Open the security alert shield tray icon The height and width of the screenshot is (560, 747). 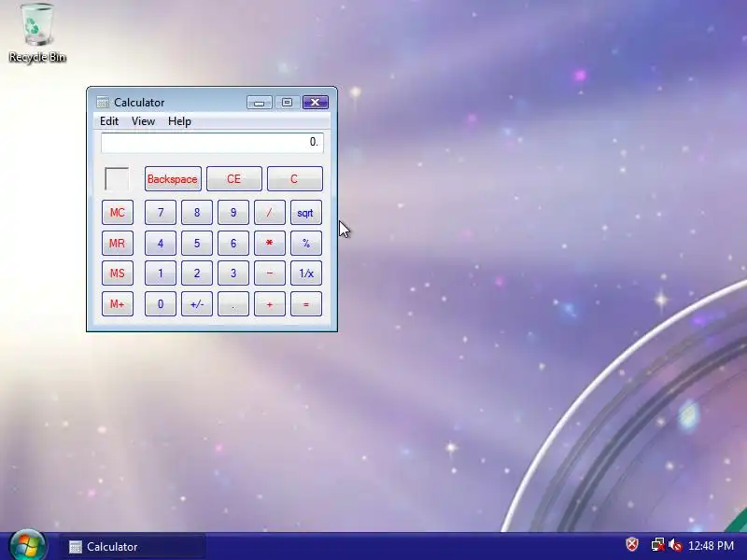(632, 545)
